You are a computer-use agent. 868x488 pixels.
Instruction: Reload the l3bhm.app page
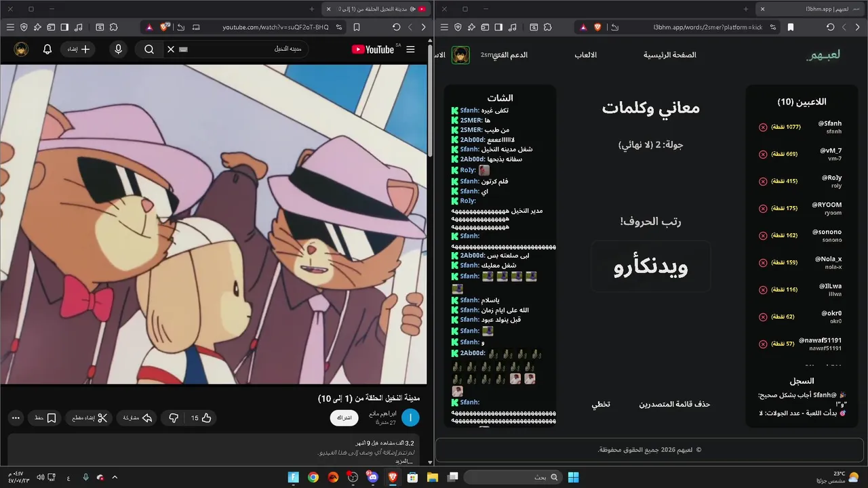[831, 27]
